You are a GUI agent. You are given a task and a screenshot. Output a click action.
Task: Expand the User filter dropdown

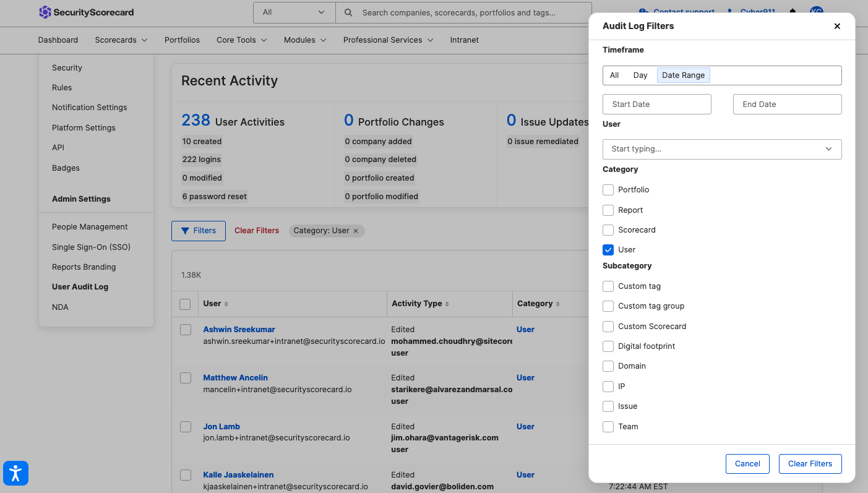828,149
